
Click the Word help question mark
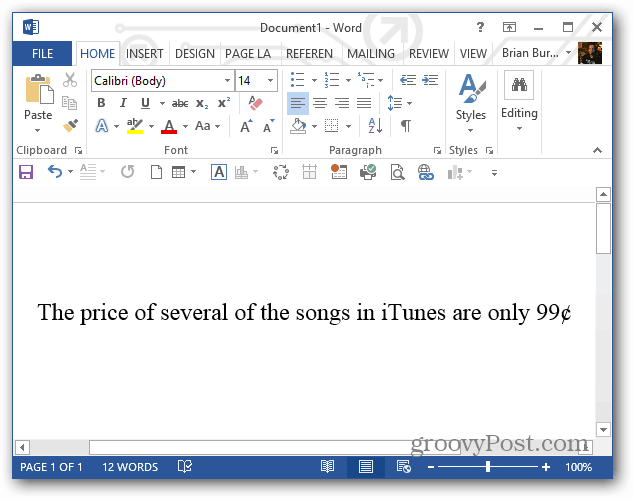[x=480, y=27]
